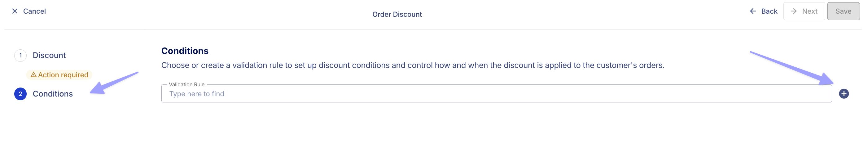Image resolution: width=868 pixels, height=149 pixels.
Task: Select the blue step 2 circle
Action: point(20,94)
